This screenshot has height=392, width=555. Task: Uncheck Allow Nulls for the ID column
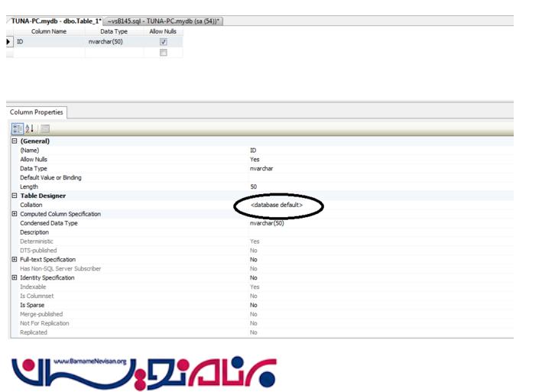tap(163, 42)
